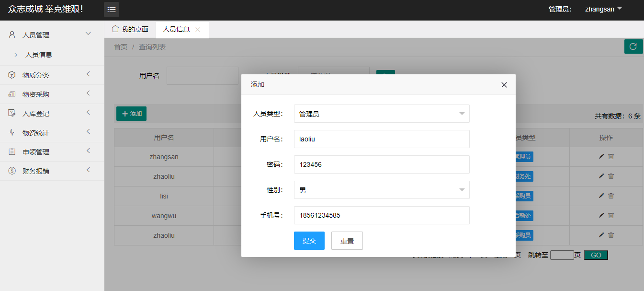Click the 申领管理 clipboard icon
Viewport: 644px width, 291px height.
[x=12, y=151]
